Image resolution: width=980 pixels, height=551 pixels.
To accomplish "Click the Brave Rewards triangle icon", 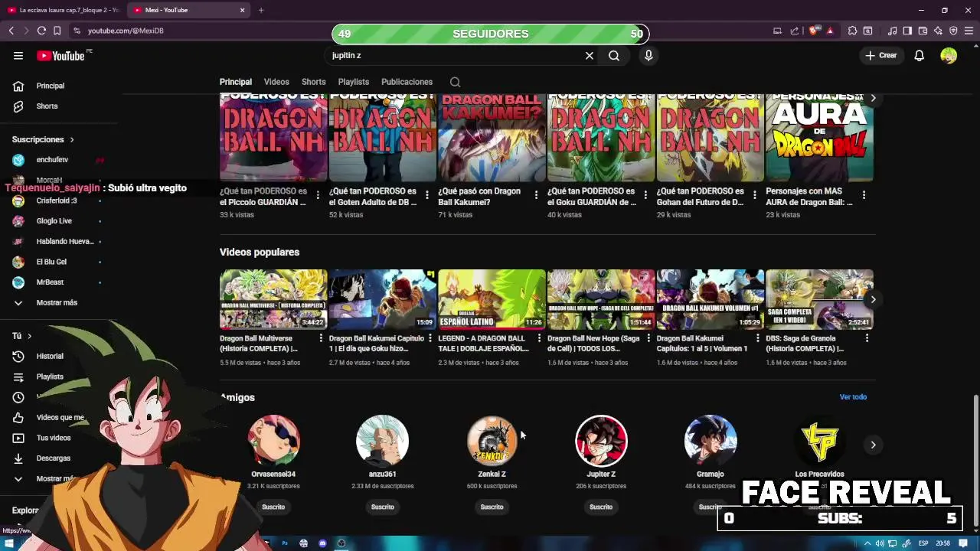I will pos(830,31).
